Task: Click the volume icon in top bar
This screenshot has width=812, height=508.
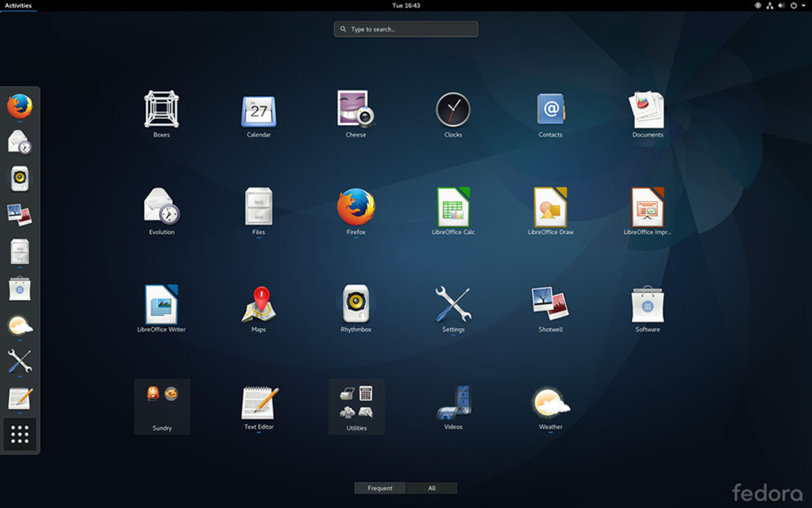Action: pyautogui.click(x=781, y=5)
